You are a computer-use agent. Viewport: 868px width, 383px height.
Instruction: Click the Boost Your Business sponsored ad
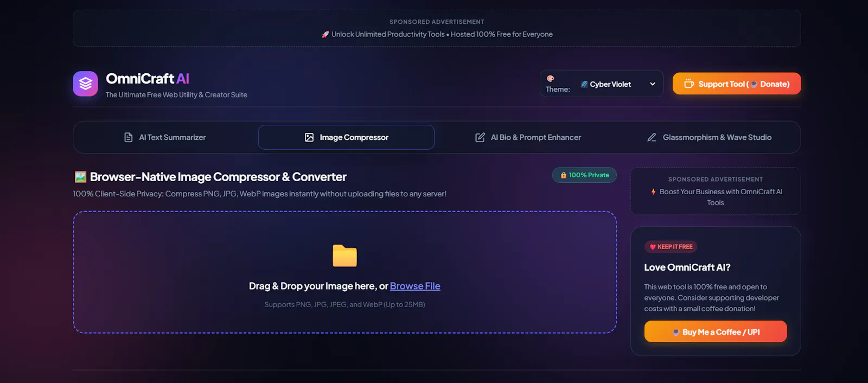coord(716,191)
